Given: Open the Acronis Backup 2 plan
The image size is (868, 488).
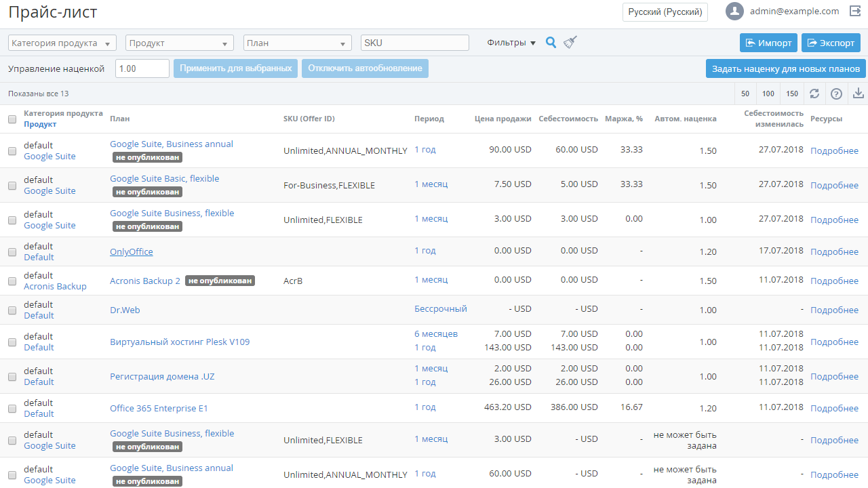Looking at the screenshot, I should (x=145, y=281).
